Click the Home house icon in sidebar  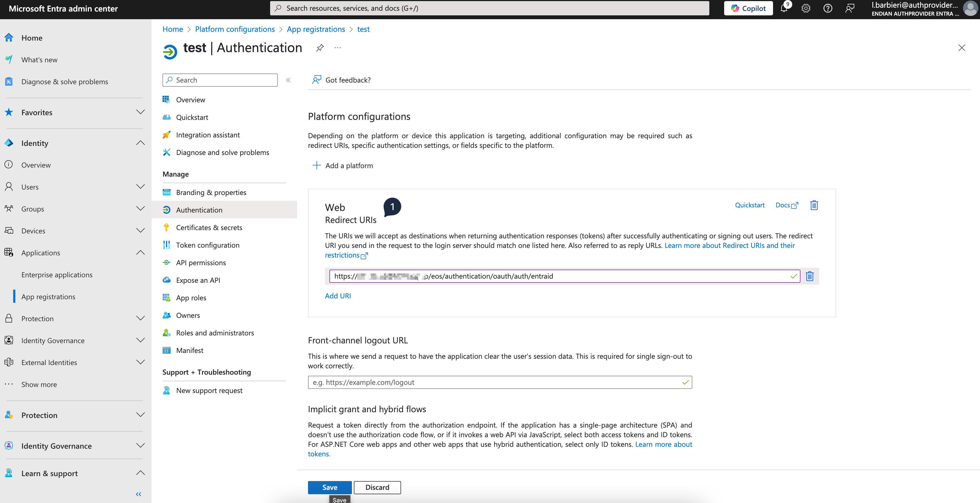point(9,38)
